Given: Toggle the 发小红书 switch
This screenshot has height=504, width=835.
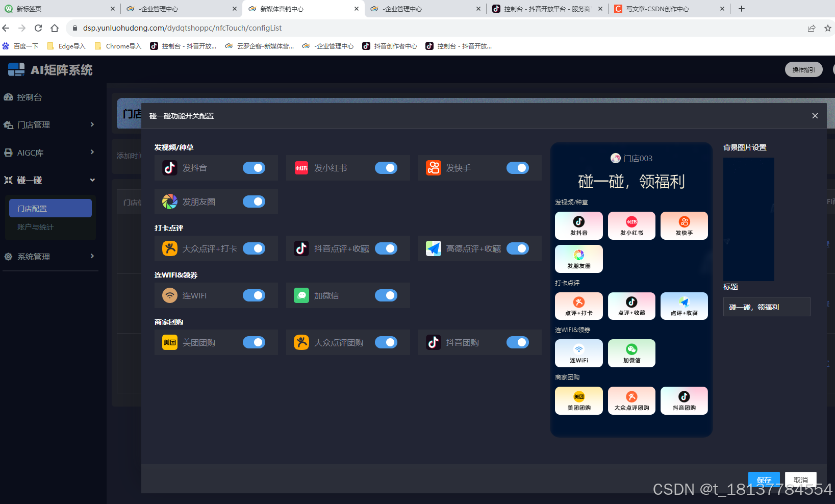Looking at the screenshot, I should click(386, 168).
